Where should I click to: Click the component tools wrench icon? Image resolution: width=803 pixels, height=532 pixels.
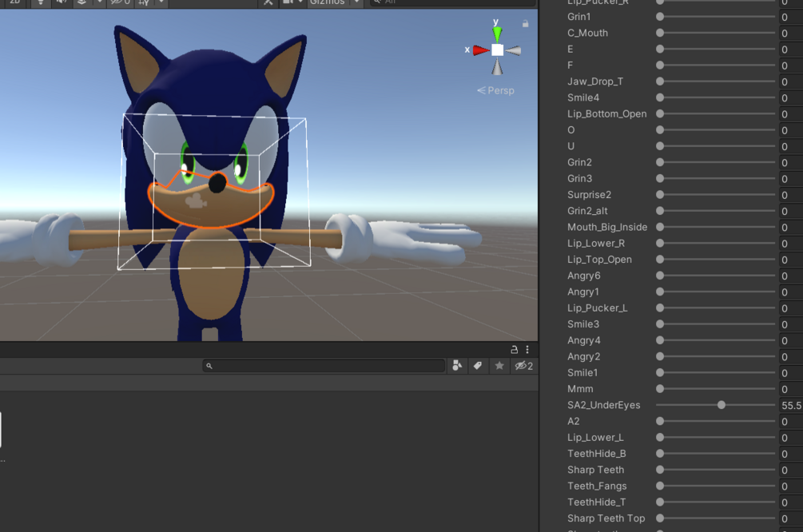(x=268, y=2)
